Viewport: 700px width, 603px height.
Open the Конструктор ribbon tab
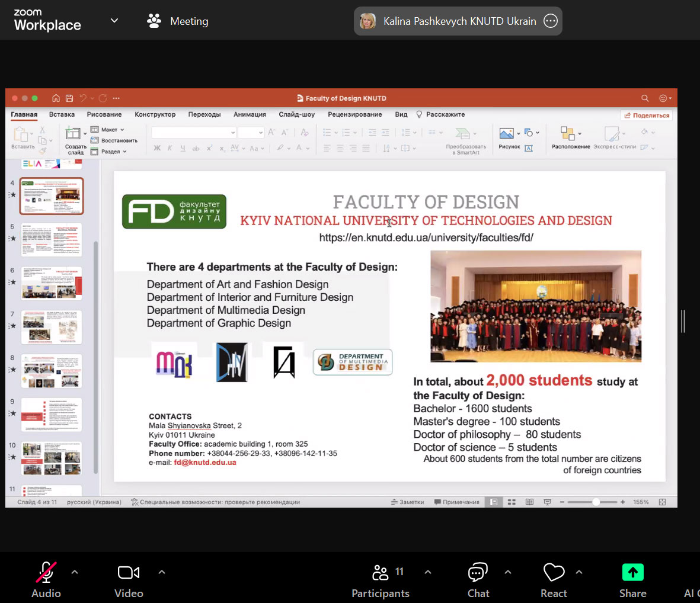coord(155,115)
